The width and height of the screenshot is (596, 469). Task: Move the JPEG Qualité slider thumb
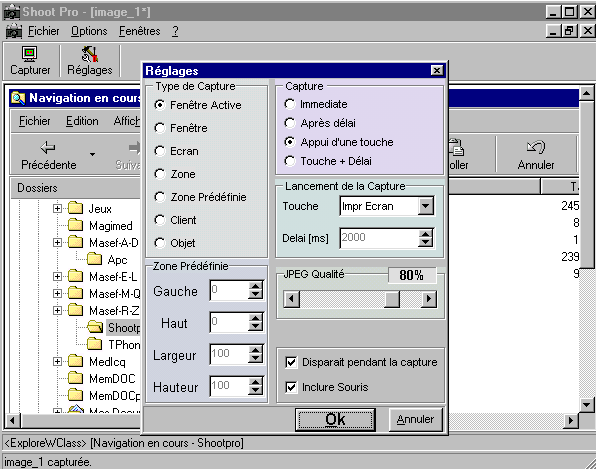click(x=392, y=299)
